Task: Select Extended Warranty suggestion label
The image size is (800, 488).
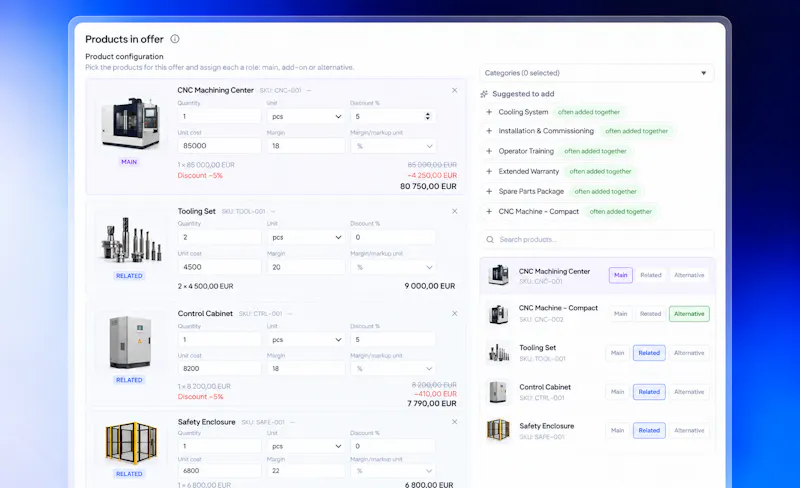Action: coord(529,172)
